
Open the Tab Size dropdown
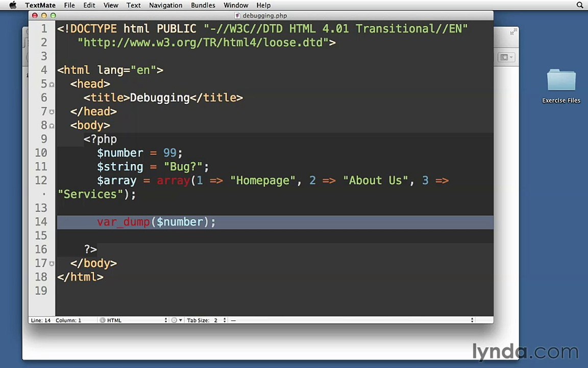point(206,320)
